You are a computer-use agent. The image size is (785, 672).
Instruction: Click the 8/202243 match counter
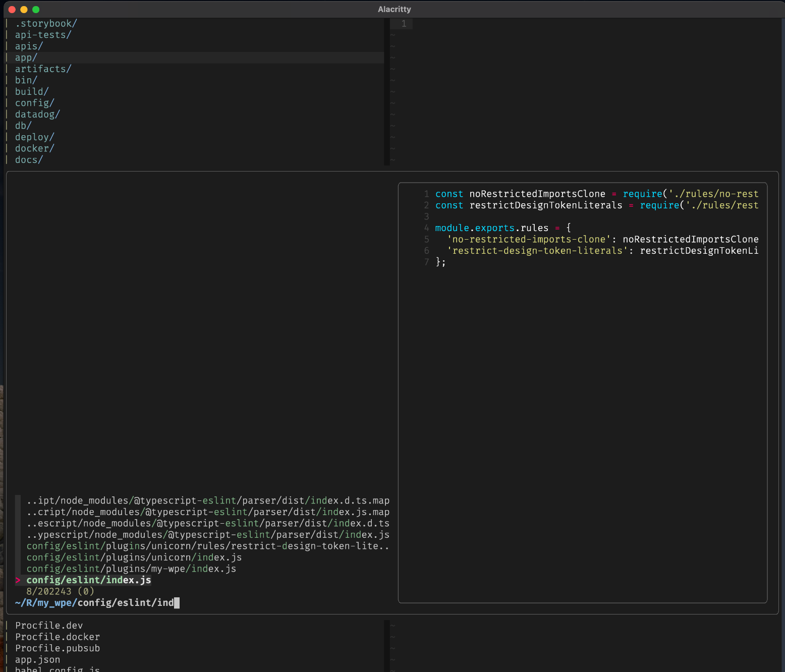pyautogui.click(x=60, y=591)
